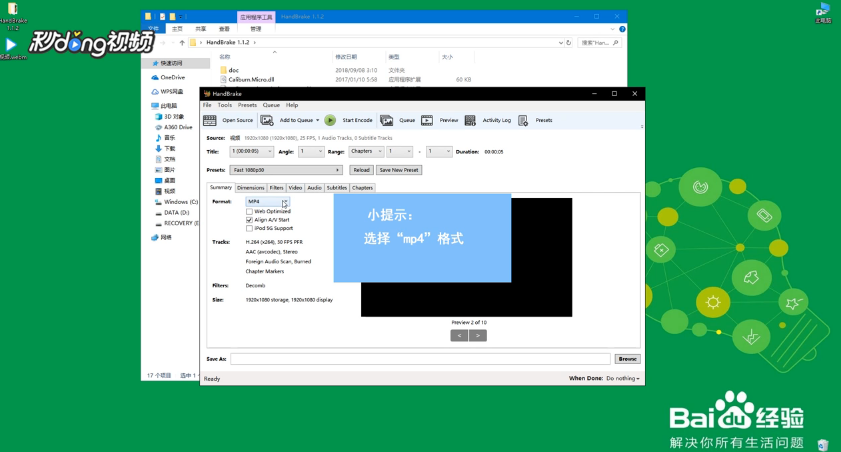This screenshot has width=841, height=452.
Task: Switch to the Filters tab
Action: pyautogui.click(x=276, y=188)
